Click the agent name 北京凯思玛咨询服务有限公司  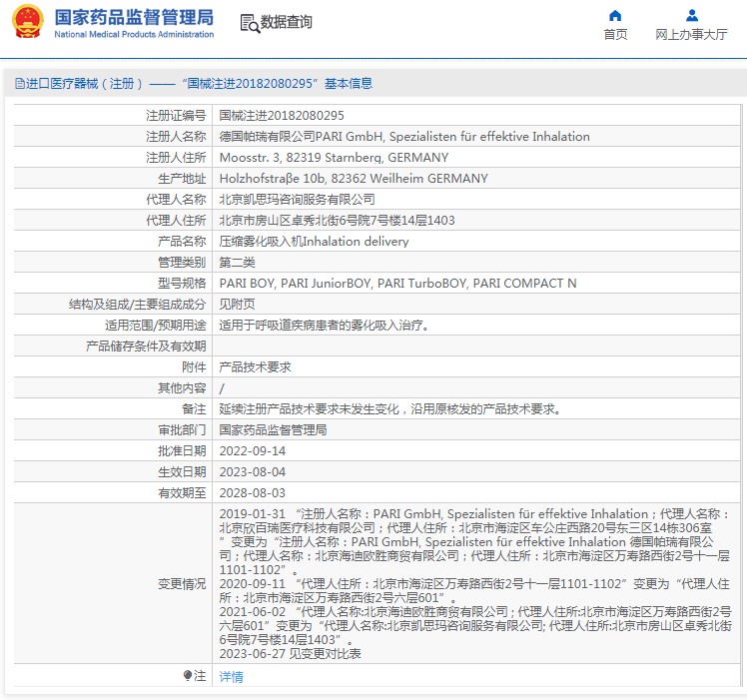coord(298,200)
